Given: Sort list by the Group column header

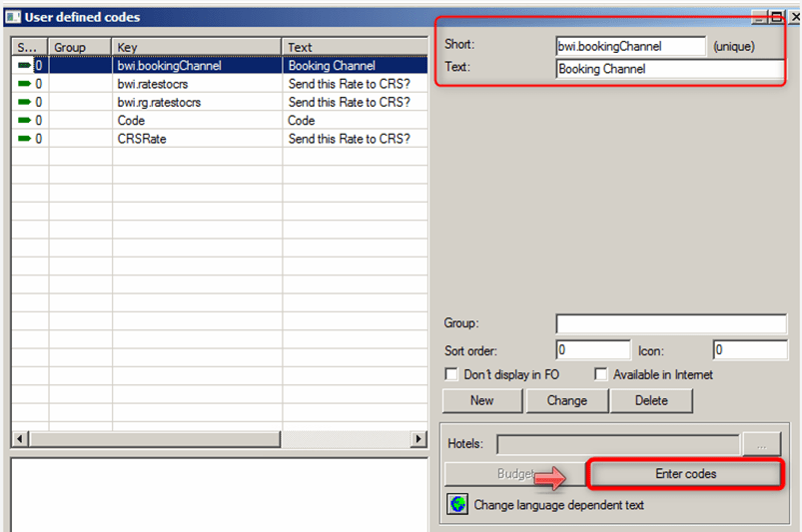Looking at the screenshot, I should pyautogui.click(x=80, y=47).
